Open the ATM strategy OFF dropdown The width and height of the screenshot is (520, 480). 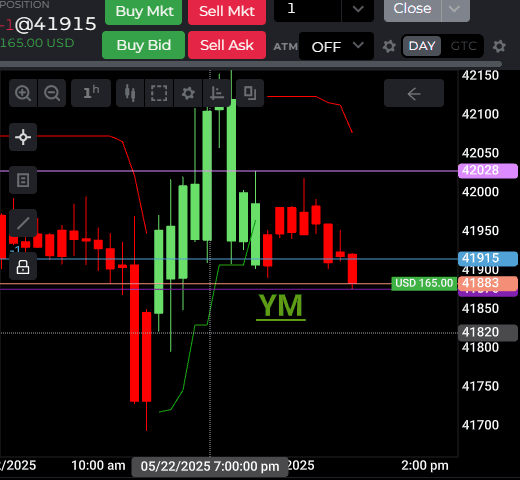(336, 46)
